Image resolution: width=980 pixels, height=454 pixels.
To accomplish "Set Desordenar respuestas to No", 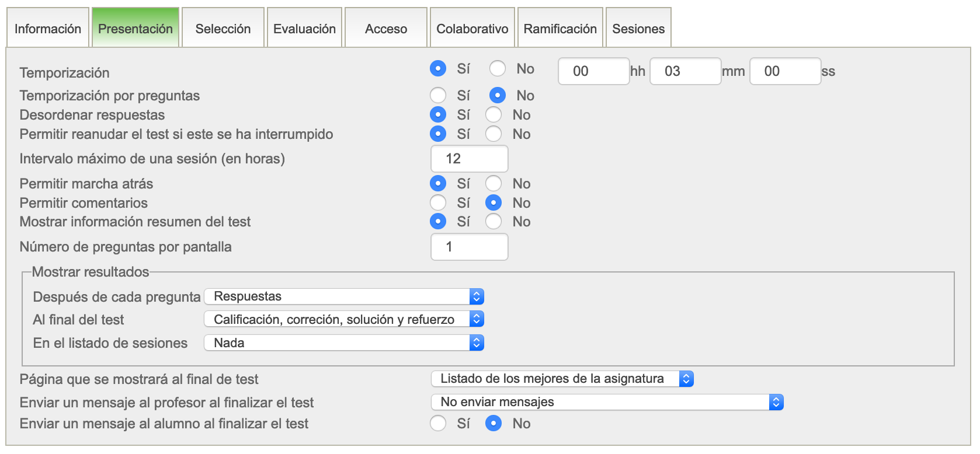I will pos(494,115).
